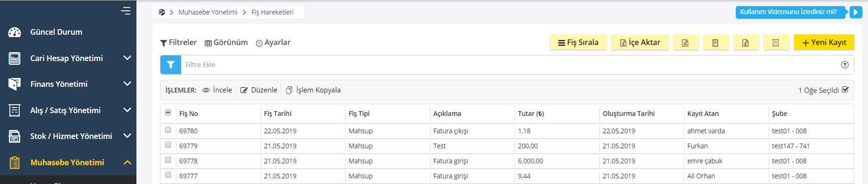Open Ayarlar settings
This screenshot has width=868, height=184.
tap(273, 43)
